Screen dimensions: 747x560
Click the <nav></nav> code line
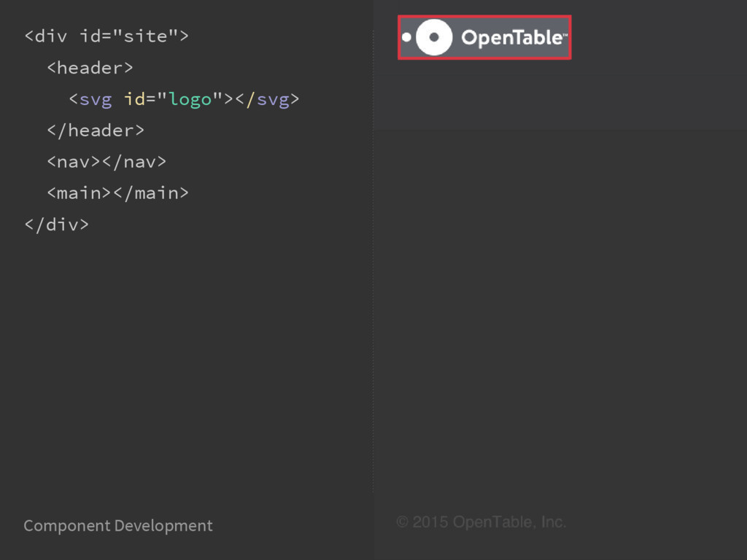107,161
